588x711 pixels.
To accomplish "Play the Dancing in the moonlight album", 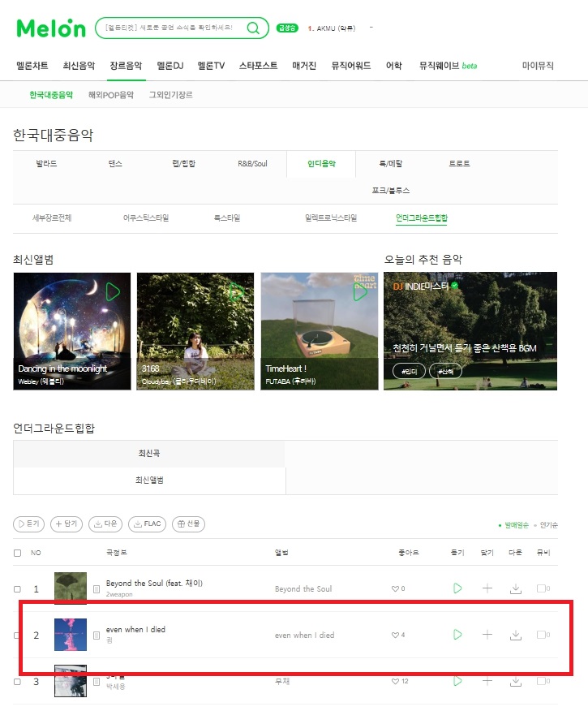I will pos(113,291).
